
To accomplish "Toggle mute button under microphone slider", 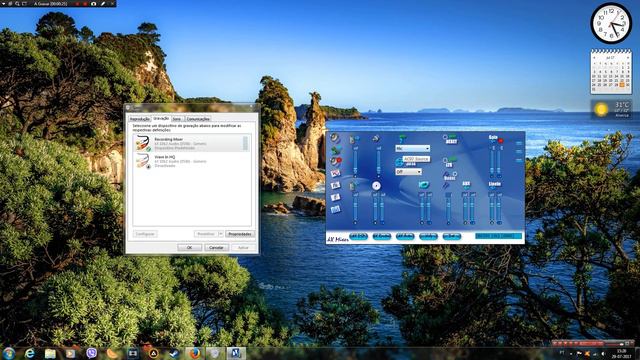I will (449, 223).
